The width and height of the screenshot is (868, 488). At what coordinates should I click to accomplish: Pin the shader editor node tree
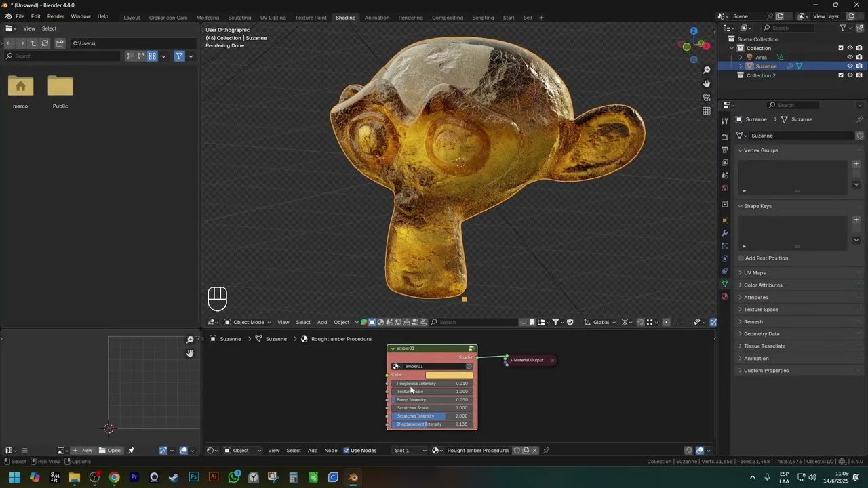tap(546, 451)
